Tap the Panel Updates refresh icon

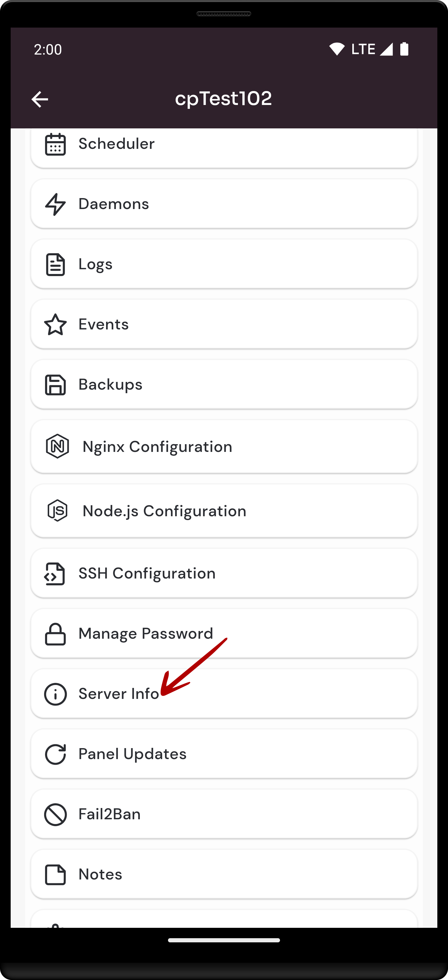click(x=55, y=754)
